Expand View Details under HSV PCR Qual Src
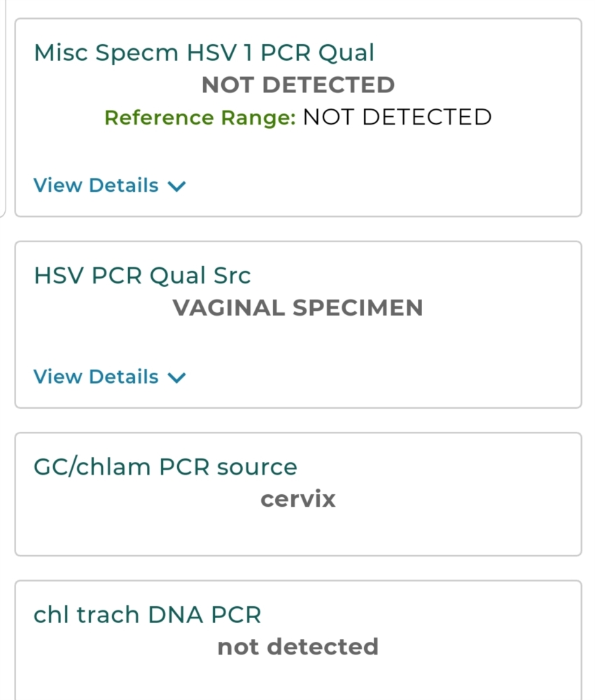This screenshot has height=700, width=595. coord(109,377)
